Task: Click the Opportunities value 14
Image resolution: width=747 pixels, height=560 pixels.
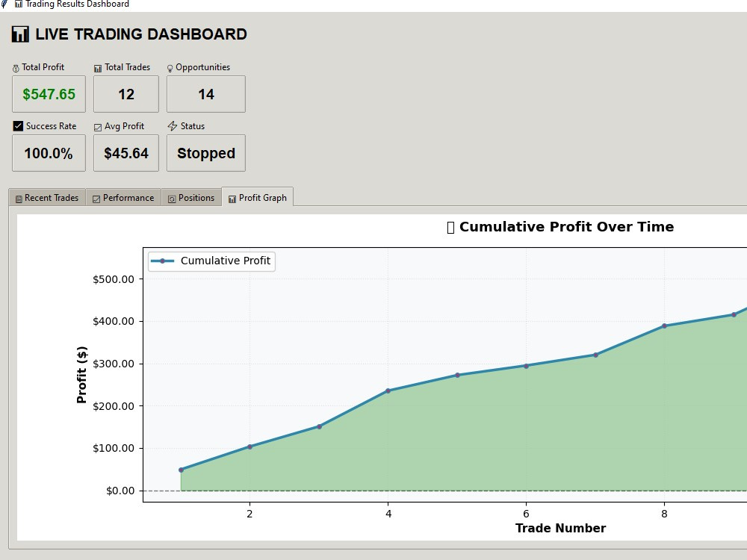Action: (206, 94)
